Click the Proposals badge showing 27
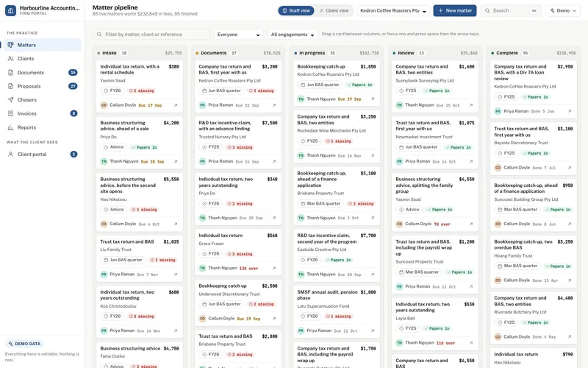Image resolution: width=588 pixels, height=368 pixels. pos(73,86)
